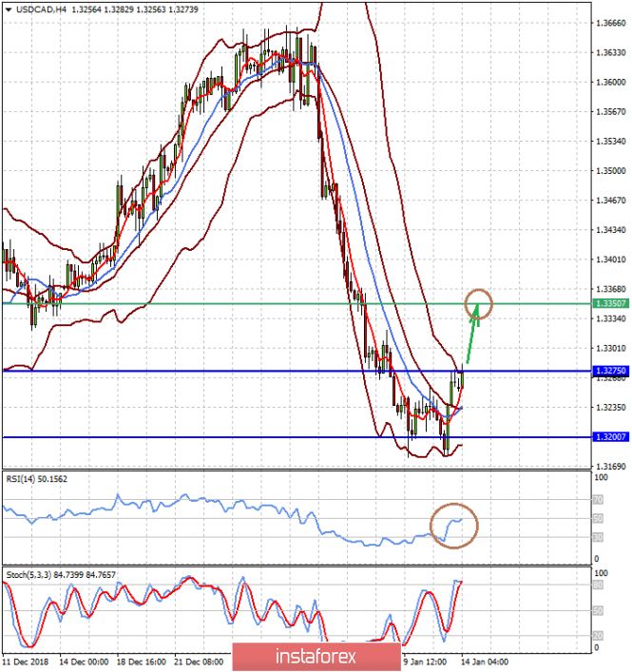The height and width of the screenshot is (672, 632).
Task: Click the dropdown triangle beside USDCAD,H4
Action: coord(6,9)
